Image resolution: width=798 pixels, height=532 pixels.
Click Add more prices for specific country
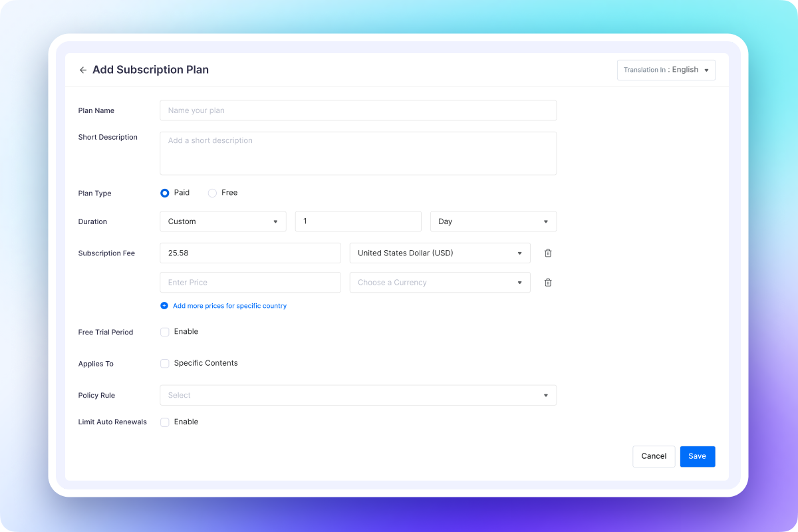pos(229,306)
